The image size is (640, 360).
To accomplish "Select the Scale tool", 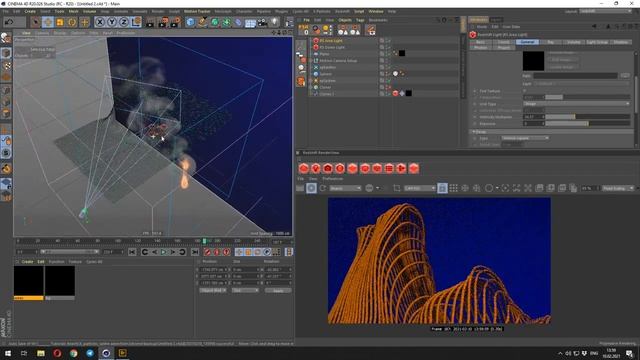I will pos(60,22).
